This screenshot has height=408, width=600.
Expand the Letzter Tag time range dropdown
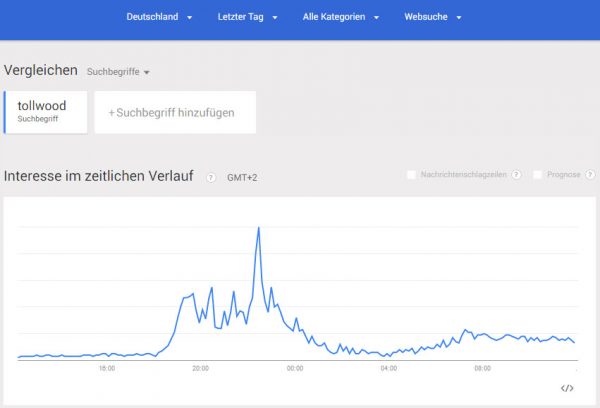click(x=247, y=18)
